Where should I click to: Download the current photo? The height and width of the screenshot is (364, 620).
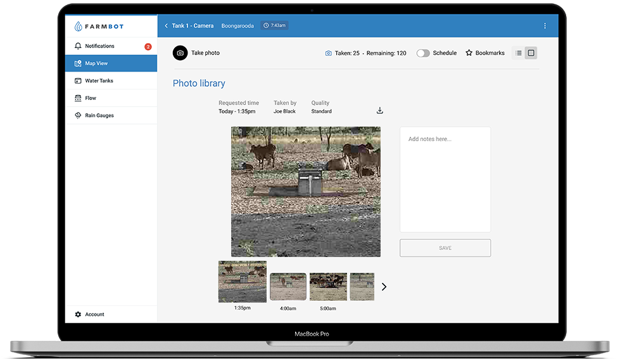click(x=380, y=110)
